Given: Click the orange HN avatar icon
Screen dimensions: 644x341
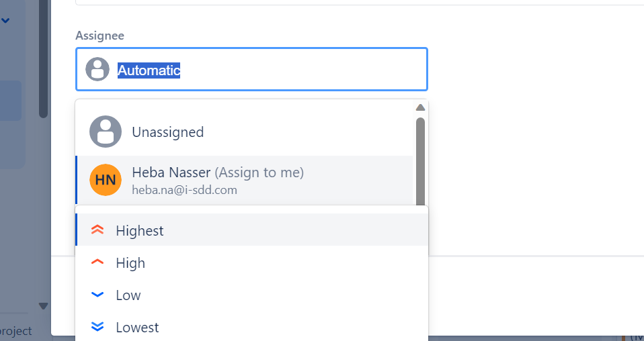Looking at the screenshot, I should [x=106, y=180].
